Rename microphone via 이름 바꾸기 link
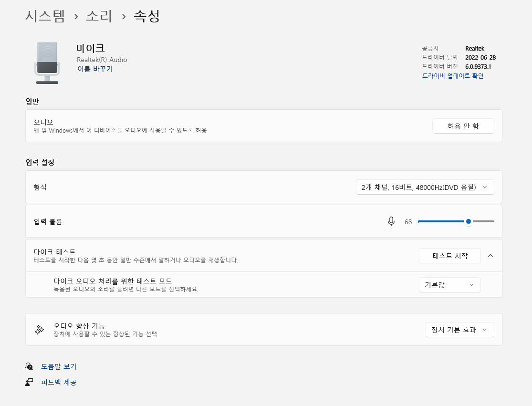 point(95,69)
